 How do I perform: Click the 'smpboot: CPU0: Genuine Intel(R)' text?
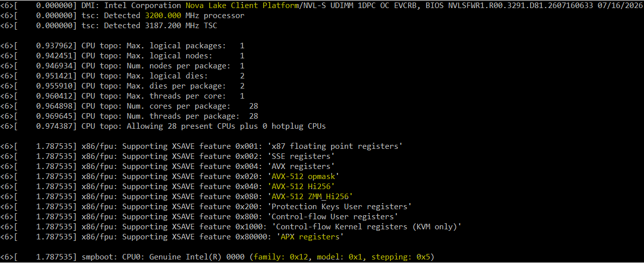coord(151,257)
